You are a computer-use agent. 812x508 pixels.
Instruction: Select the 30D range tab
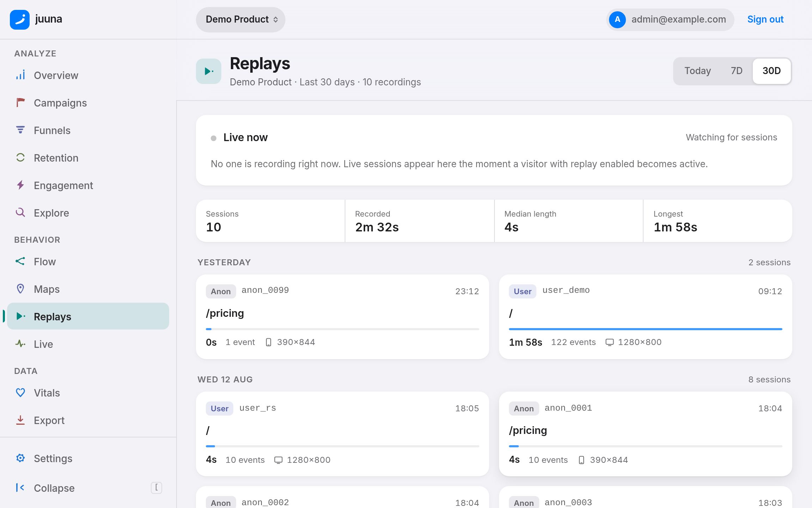[772, 71]
